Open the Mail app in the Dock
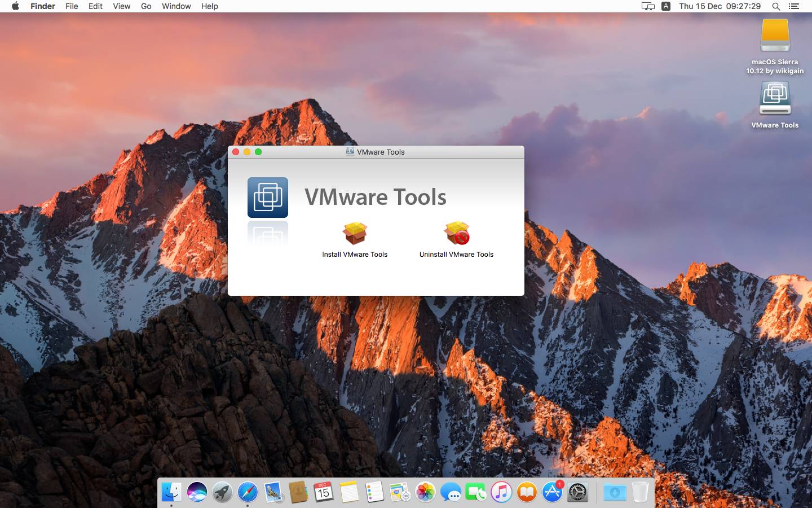The width and height of the screenshot is (812, 508). (273, 492)
